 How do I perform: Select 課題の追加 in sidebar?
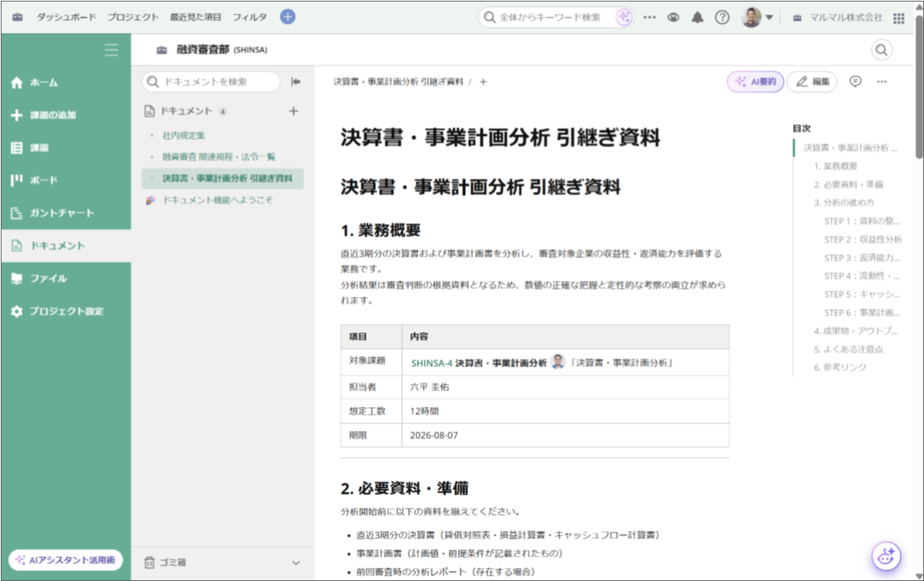tap(65, 115)
